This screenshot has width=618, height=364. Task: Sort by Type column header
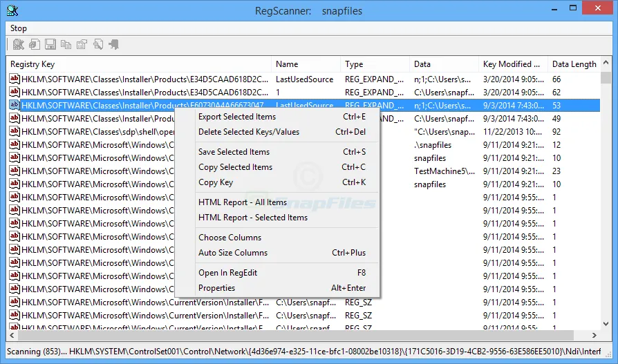pyautogui.click(x=375, y=64)
